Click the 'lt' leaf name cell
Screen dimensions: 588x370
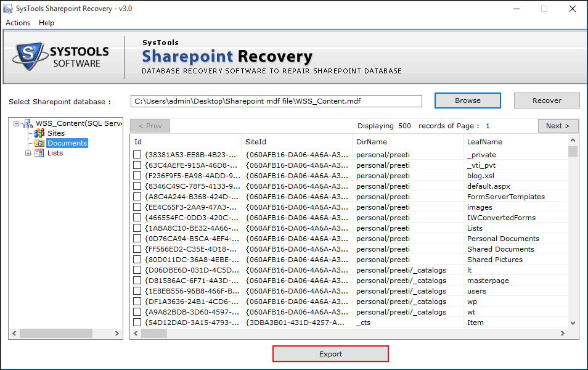(469, 270)
